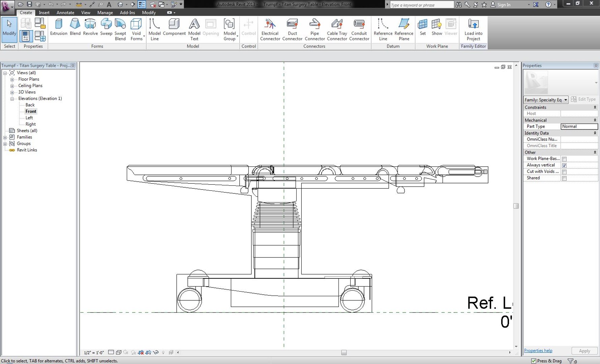Add a Pipe Connector
The height and width of the screenshot is (364, 600).
pyautogui.click(x=314, y=29)
